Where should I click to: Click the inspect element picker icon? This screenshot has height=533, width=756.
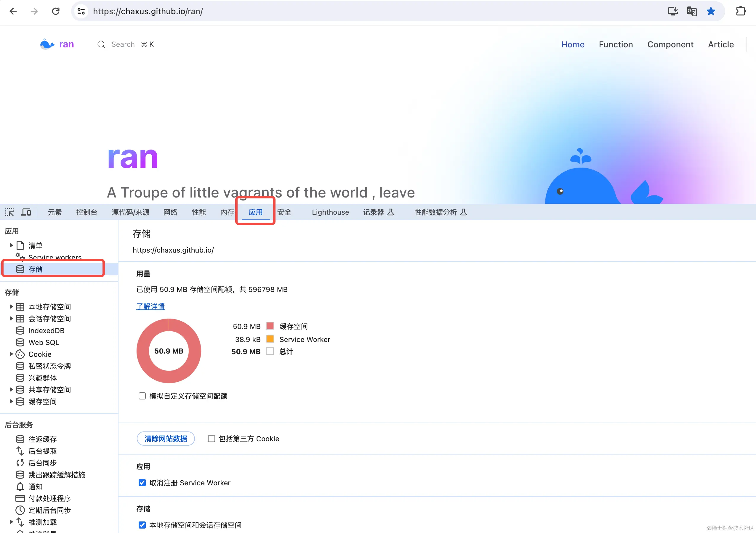coord(9,212)
